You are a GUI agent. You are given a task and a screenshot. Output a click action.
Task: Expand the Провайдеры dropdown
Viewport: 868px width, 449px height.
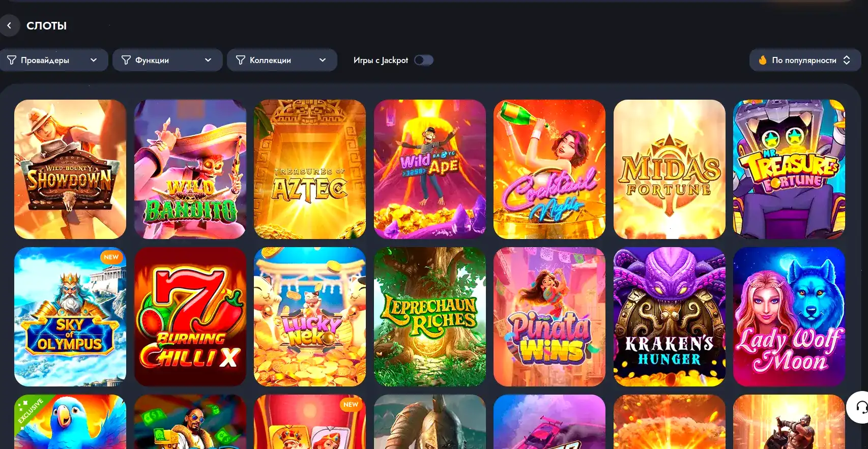54,60
